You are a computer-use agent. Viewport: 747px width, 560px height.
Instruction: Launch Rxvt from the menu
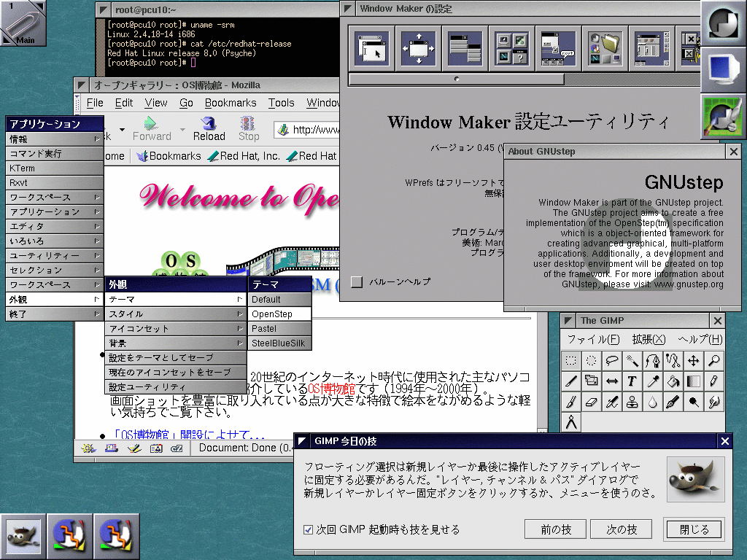pos(54,183)
